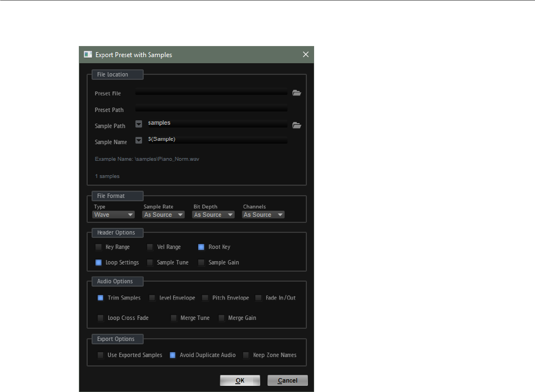Enable the Merge Gain checkbox
The width and height of the screenshot is (535, 392).
pos(221,318)
